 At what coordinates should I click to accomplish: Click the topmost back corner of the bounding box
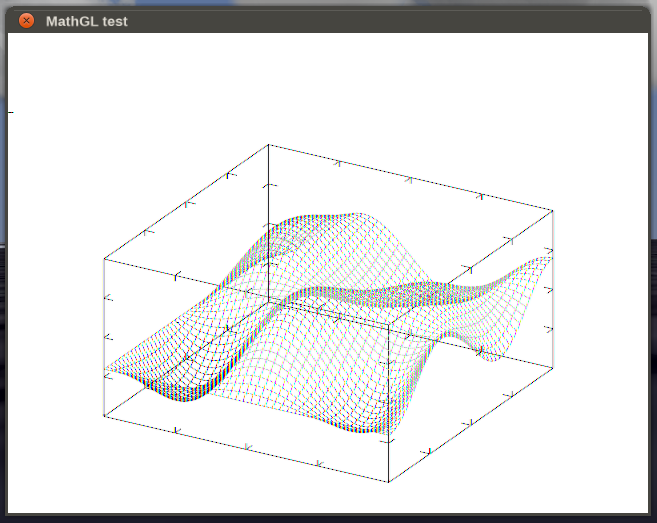(x=269, y=145)
